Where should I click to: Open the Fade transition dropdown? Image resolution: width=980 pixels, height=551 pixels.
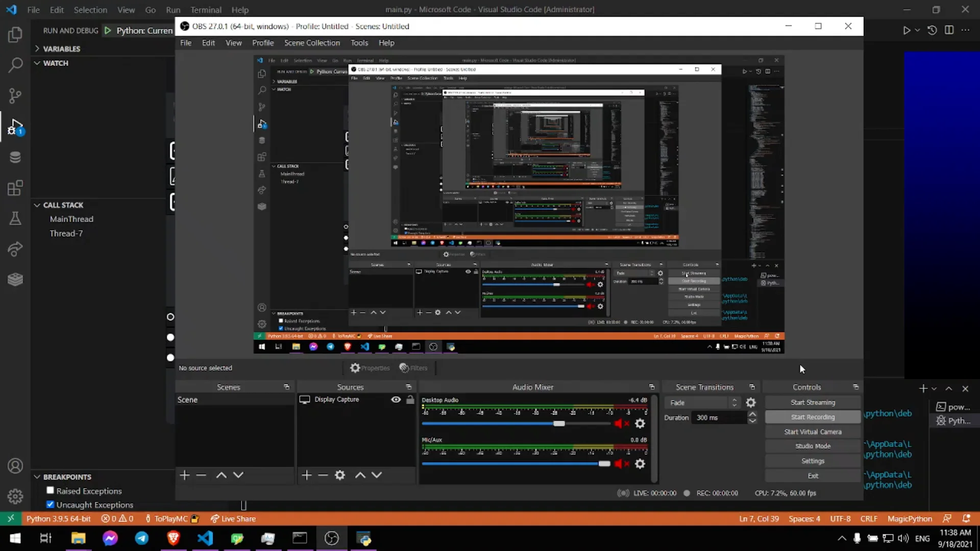tap(703, 403)
